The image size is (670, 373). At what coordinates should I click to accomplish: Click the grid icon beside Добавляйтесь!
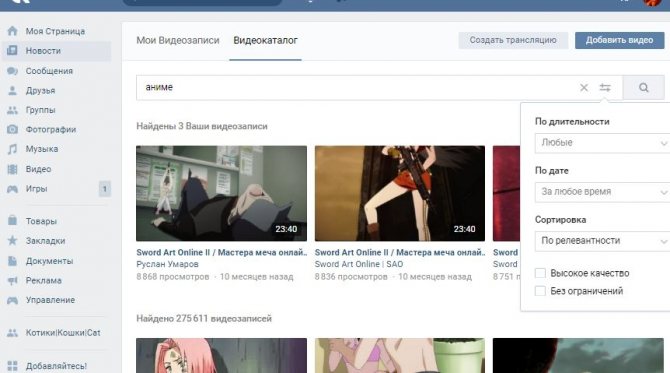[x=12, y=366]
